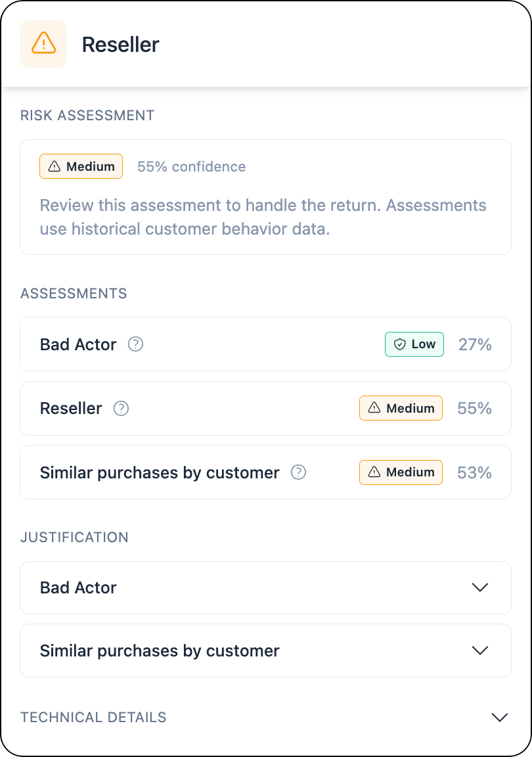This screenshot has width=532, height=757.
Task: Select the Medium badge on the Reseller row
Action: pyautogui.click(x=401, y=408)
